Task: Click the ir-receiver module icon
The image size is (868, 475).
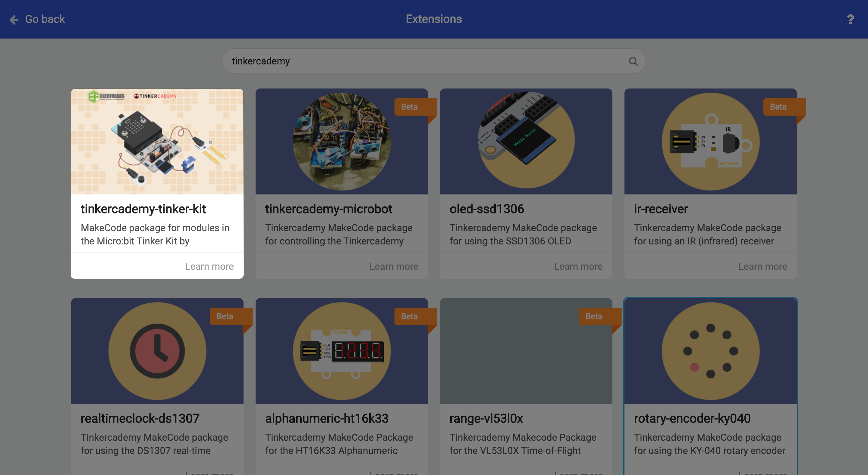Action: pos(710,142)
